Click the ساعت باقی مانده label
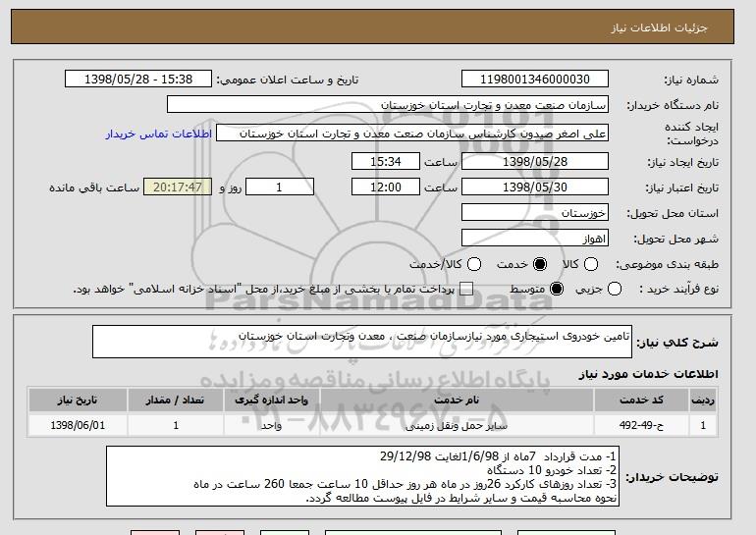 pos(94,187)
